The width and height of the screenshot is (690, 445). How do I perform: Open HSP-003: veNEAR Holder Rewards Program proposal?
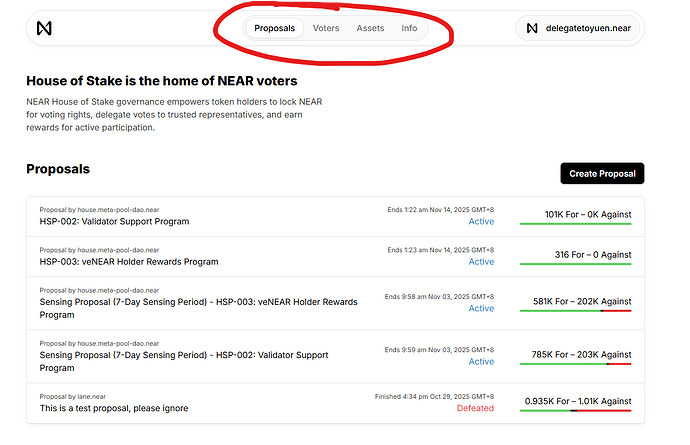[x=129, y=262]
